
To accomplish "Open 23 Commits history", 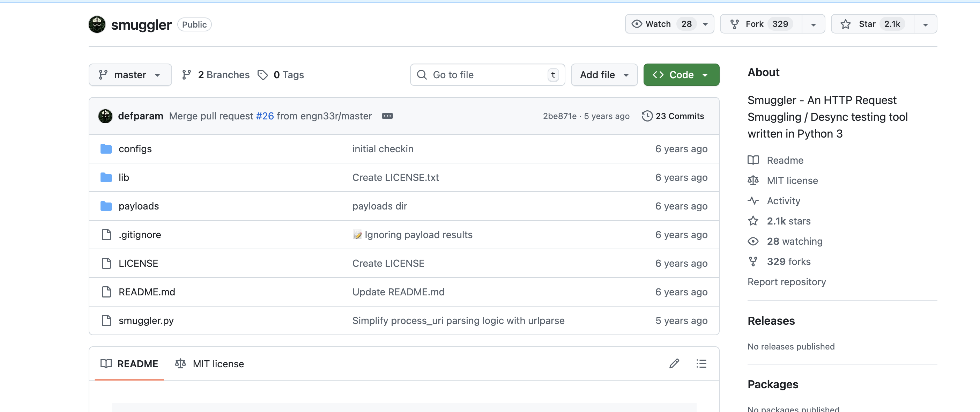I will coord(673,116).
